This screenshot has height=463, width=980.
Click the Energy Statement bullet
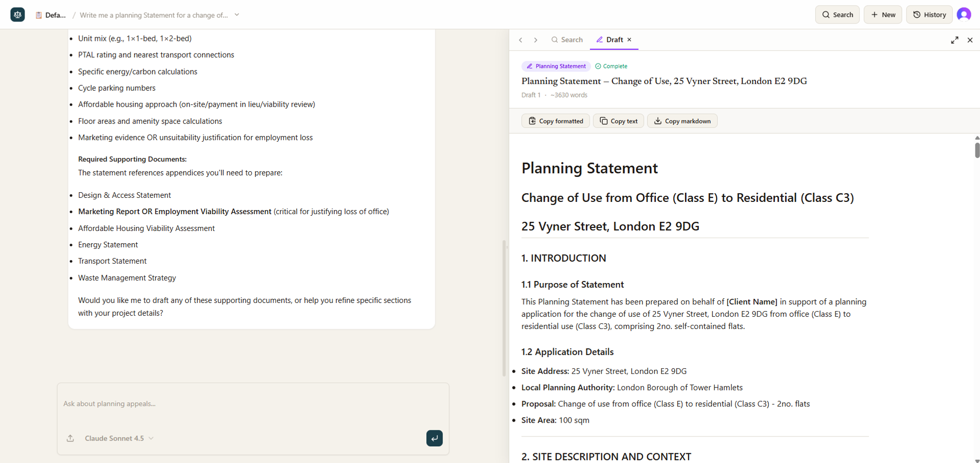tap(108, 245)
